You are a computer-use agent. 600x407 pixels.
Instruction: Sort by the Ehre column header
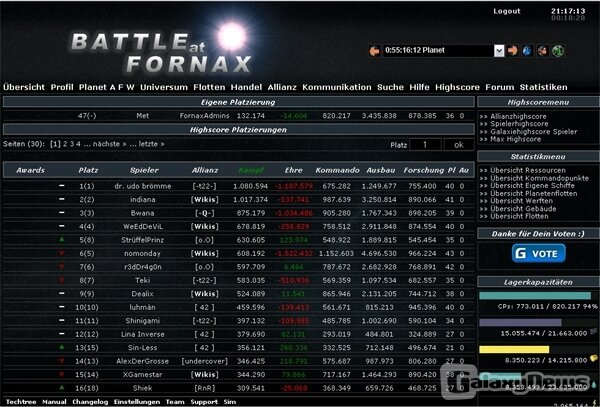click(x=293, y=170)
